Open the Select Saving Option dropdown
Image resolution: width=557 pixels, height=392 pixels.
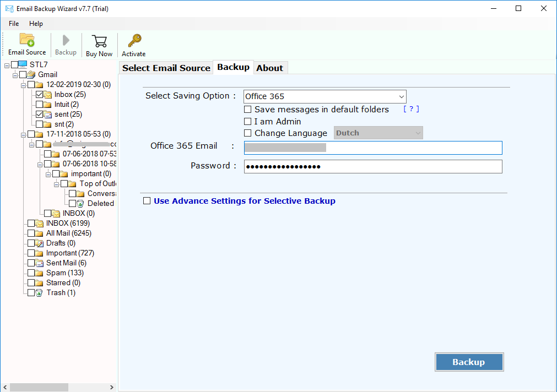pos(325,96)
